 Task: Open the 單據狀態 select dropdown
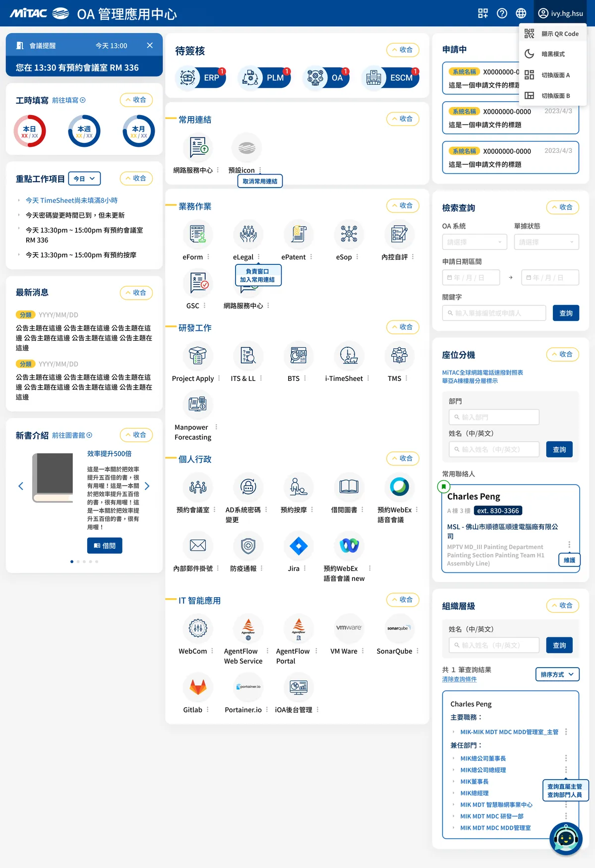546,242
